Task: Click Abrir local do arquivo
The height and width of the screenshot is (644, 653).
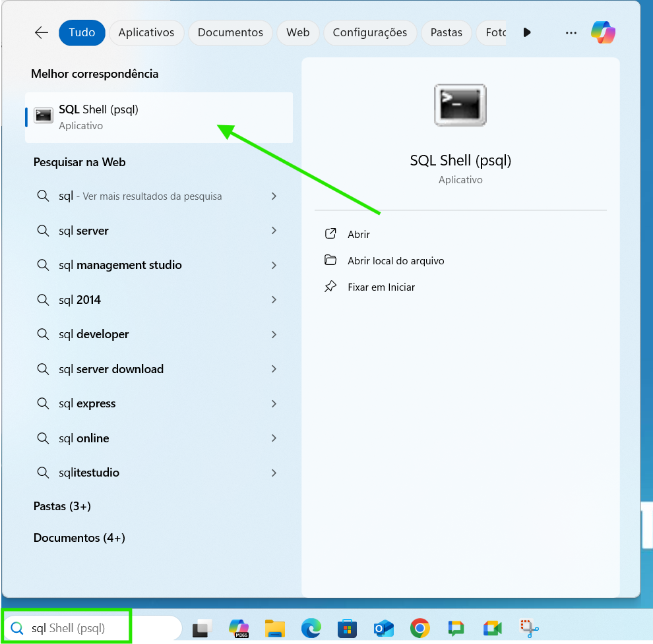Action: coord(396,261)
